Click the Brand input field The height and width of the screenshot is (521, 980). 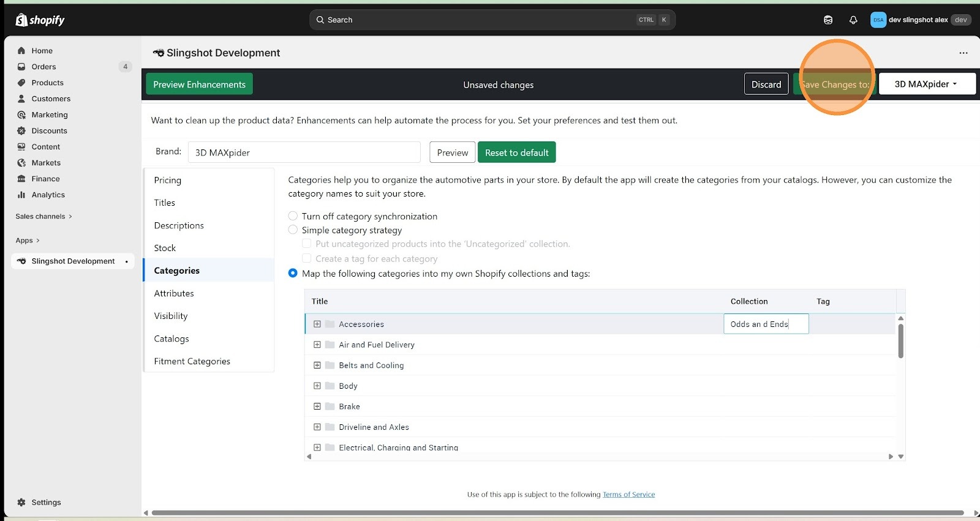tap(304, 152)
